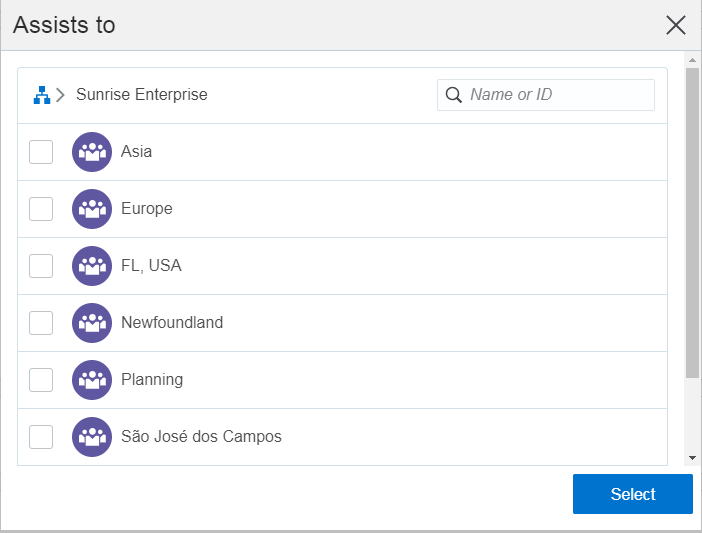Click the FL, USA group icon
The width and height of the screenshot is (702, 533).
[x=92, y=266]
